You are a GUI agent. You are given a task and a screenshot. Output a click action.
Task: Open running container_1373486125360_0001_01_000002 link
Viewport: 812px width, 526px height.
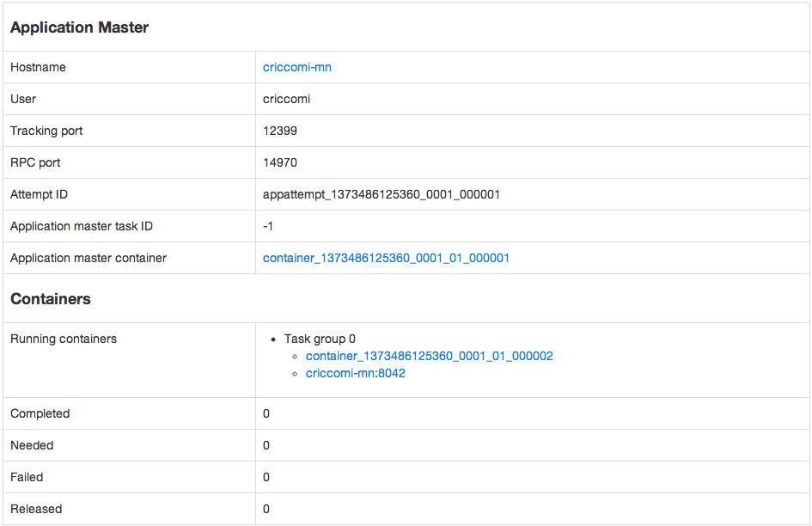pos(430,356)
